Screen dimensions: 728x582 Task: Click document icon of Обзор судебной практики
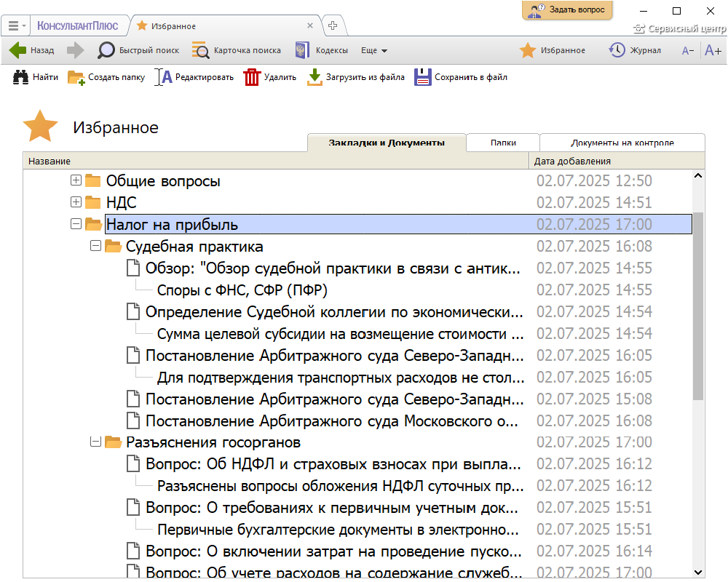pos(133,268)
